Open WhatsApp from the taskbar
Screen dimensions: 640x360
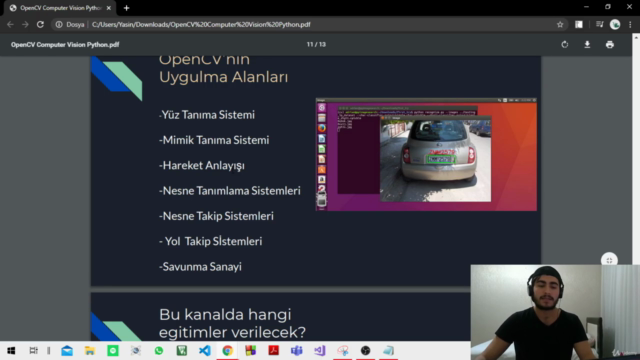(159, 350)
